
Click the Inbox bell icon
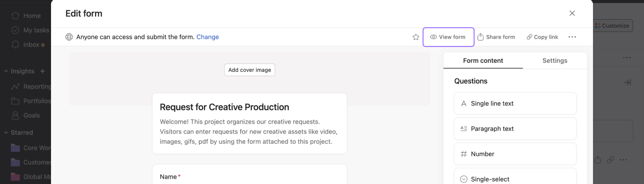tap(15, 45)
